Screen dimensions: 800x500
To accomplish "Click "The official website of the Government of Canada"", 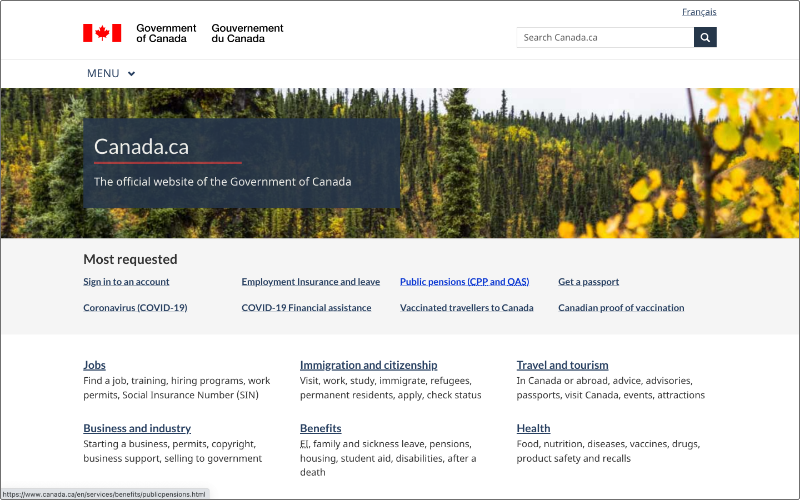I will tap(222, 182).
